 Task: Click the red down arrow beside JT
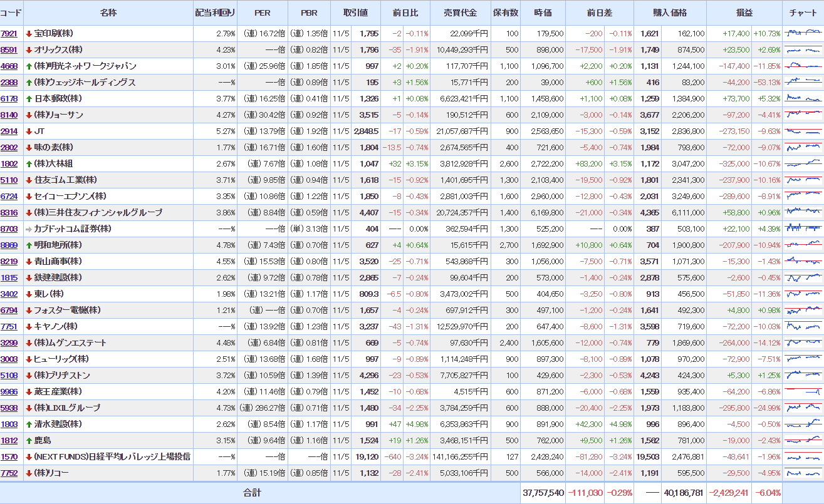pos(29,131)
